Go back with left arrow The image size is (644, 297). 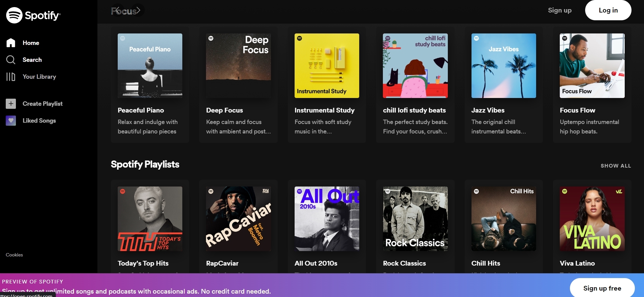coord(117,10)
